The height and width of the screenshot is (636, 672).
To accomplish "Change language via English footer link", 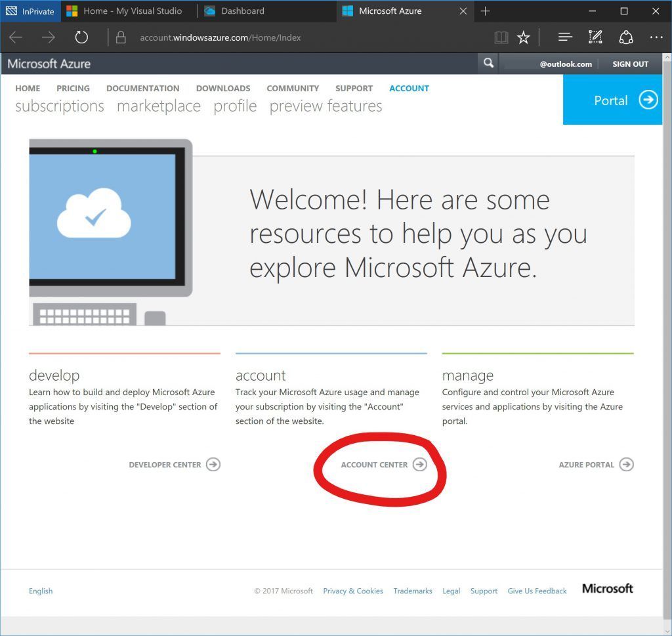I will click(x=41, y=591).
